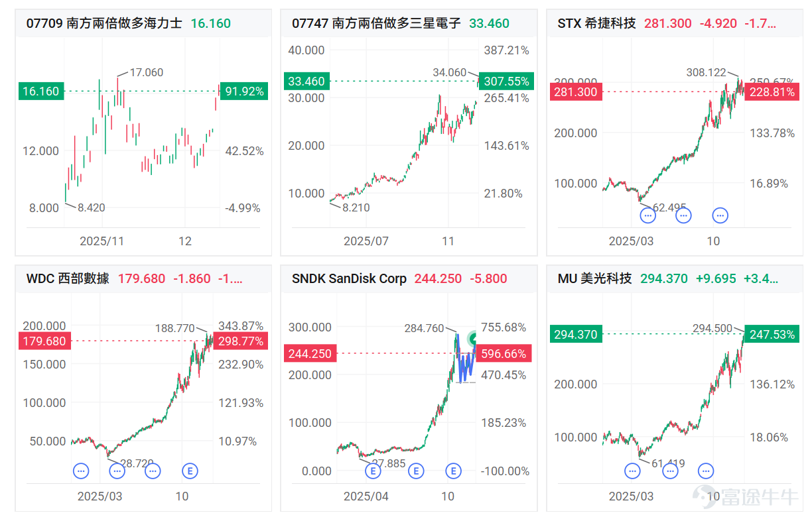Click the 33.460 price in 07747 header
This screenshot has height=521, width=812.
(490, 23)
